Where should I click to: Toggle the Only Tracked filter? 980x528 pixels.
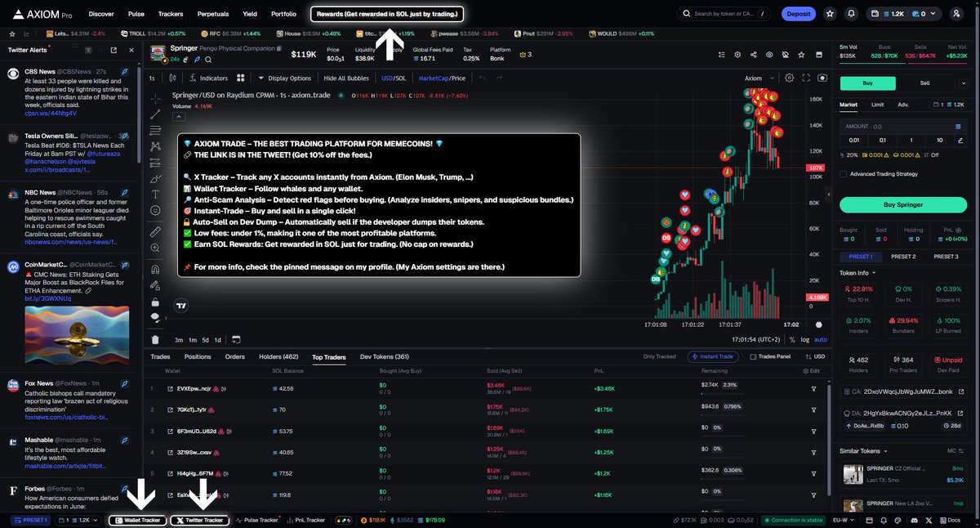point(659,357)
